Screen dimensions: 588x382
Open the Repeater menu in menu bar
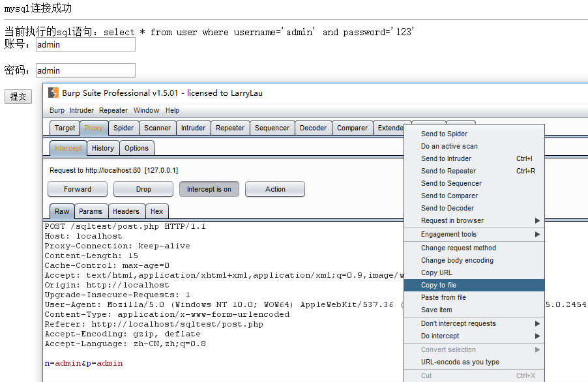(x=113, y=110)
